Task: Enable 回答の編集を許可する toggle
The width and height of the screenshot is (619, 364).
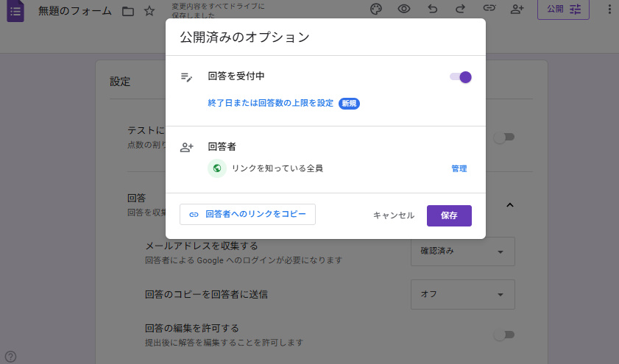Action: pos(504,335)
